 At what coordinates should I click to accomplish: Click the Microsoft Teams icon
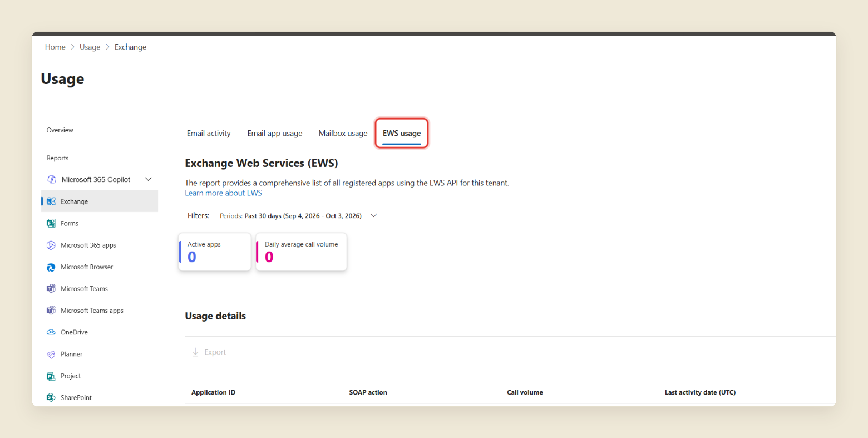click(x=51, y=289)
